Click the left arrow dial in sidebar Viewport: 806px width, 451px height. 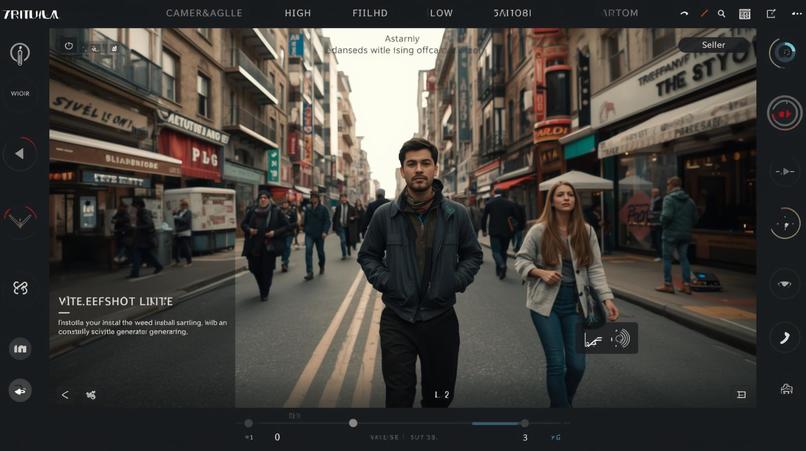pyautogui.click(x=20, y=154)
